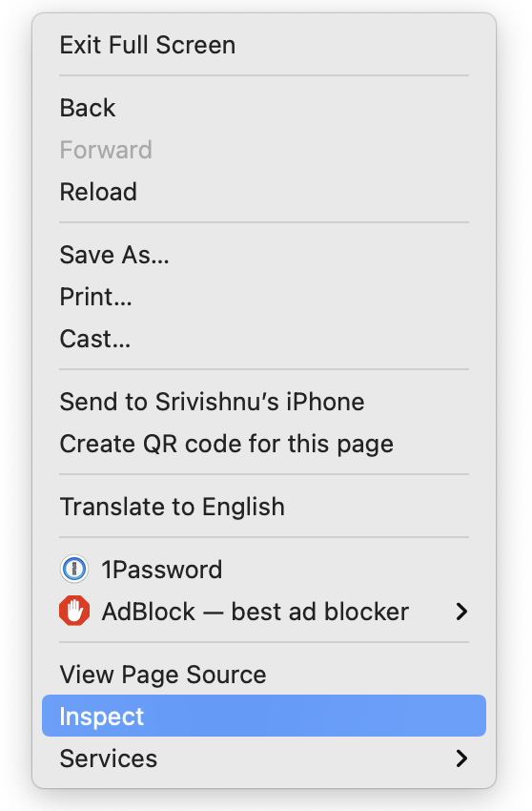
Task: Open the Services menu item
Action: point(264,759)
